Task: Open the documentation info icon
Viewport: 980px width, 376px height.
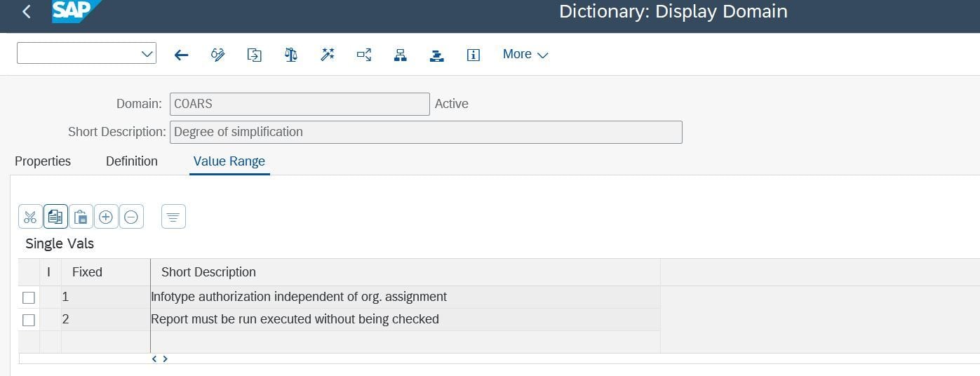Action: [474, 55]
